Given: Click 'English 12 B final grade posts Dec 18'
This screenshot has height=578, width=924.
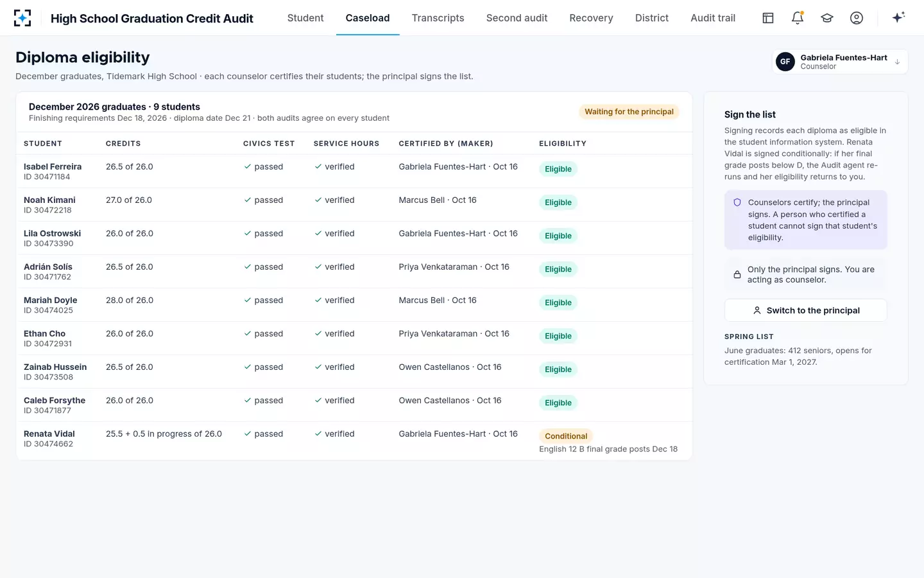Looking at the screenshot, I should point(608,449).
